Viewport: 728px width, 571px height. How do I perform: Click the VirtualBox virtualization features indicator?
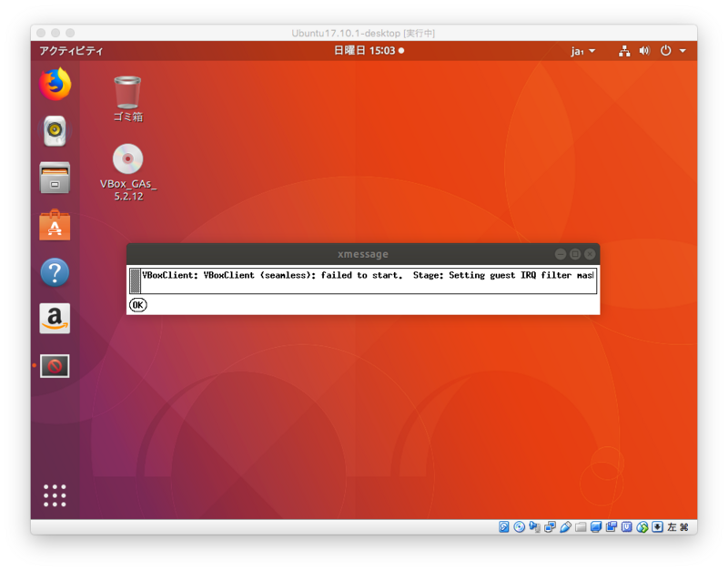click(626, 527)
